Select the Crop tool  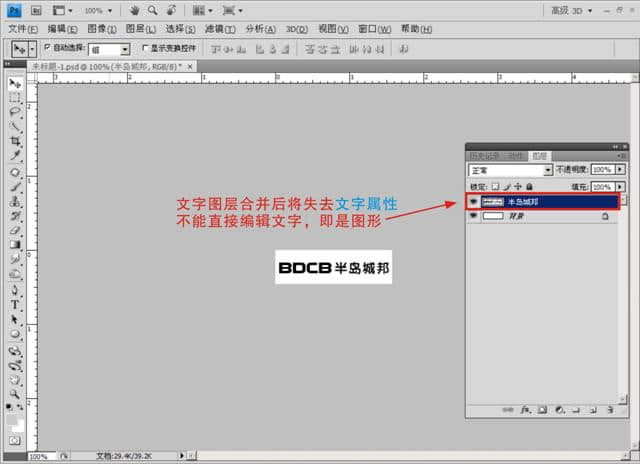click(x=15, y=142)
